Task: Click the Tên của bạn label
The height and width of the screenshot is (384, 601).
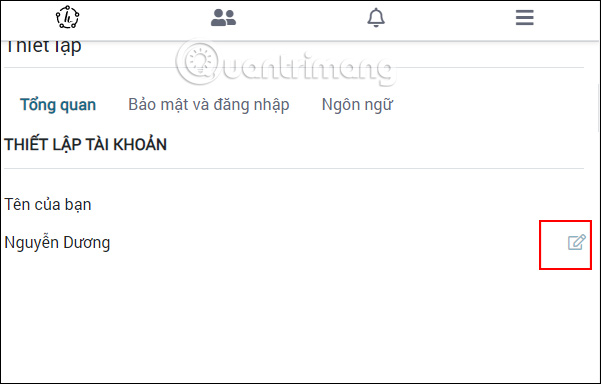Action: 48,204
